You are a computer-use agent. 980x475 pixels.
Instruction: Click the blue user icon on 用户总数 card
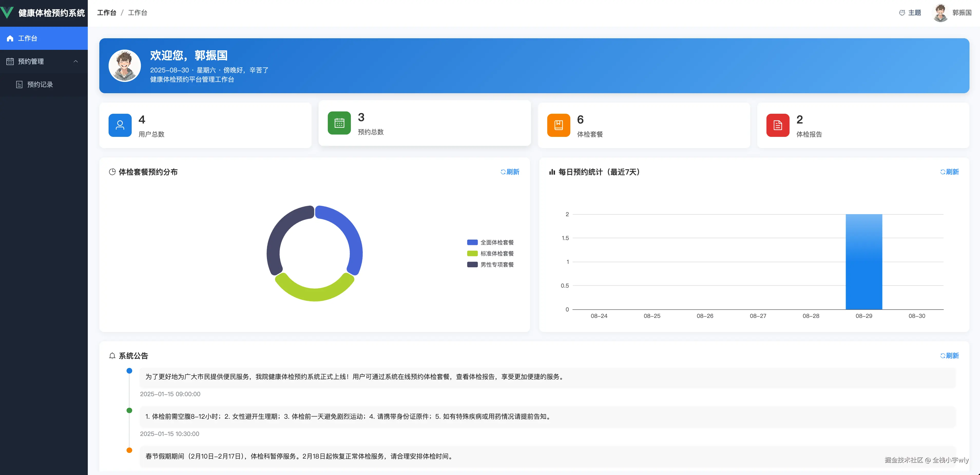tap(120, 125)
